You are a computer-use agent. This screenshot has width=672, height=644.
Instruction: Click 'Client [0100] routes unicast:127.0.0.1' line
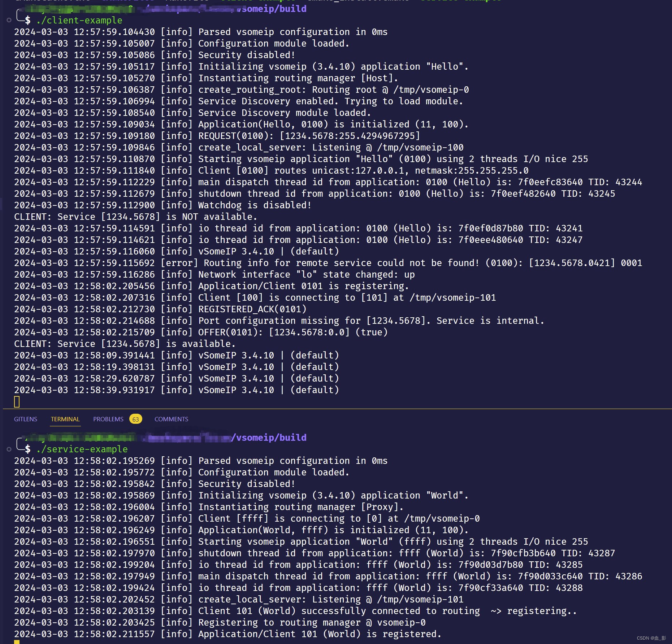271,170
